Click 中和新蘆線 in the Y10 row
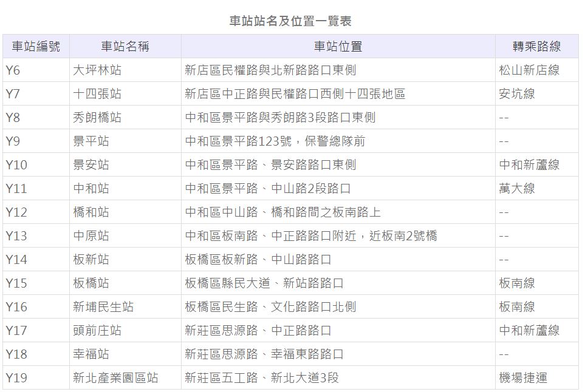This screenshot has width=585, height=392. click(x=529, y=164)
